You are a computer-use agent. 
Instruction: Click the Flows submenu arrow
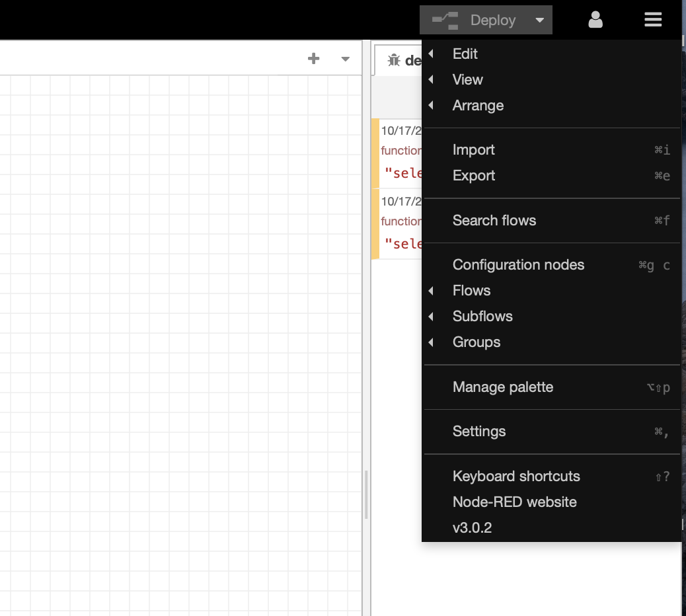pos(431,291)
